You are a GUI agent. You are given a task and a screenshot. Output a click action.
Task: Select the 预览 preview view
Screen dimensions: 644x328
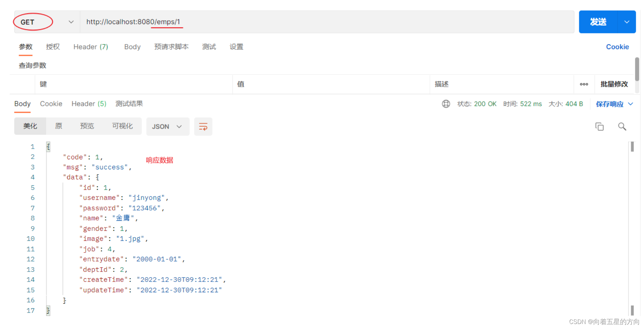(87, 126)
